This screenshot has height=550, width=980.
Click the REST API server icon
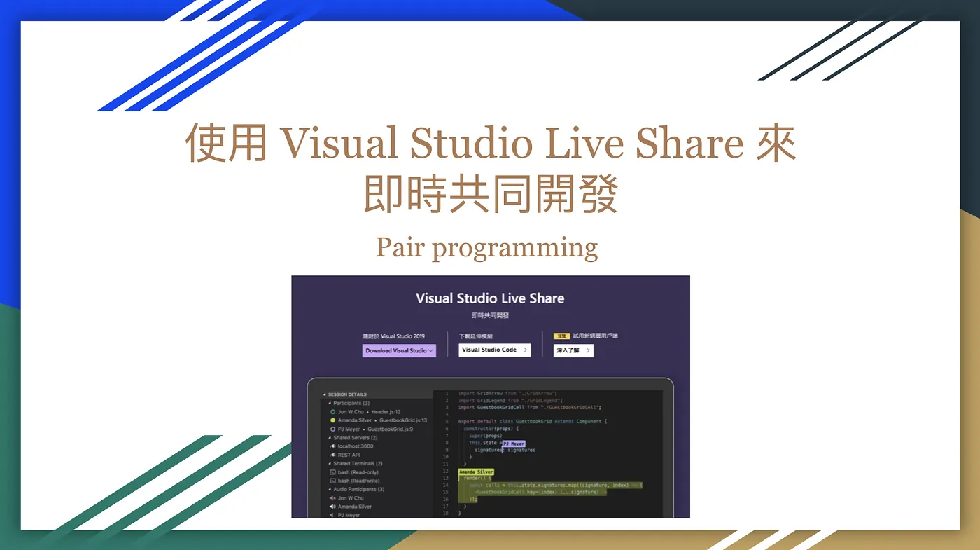tap(332, 455)
